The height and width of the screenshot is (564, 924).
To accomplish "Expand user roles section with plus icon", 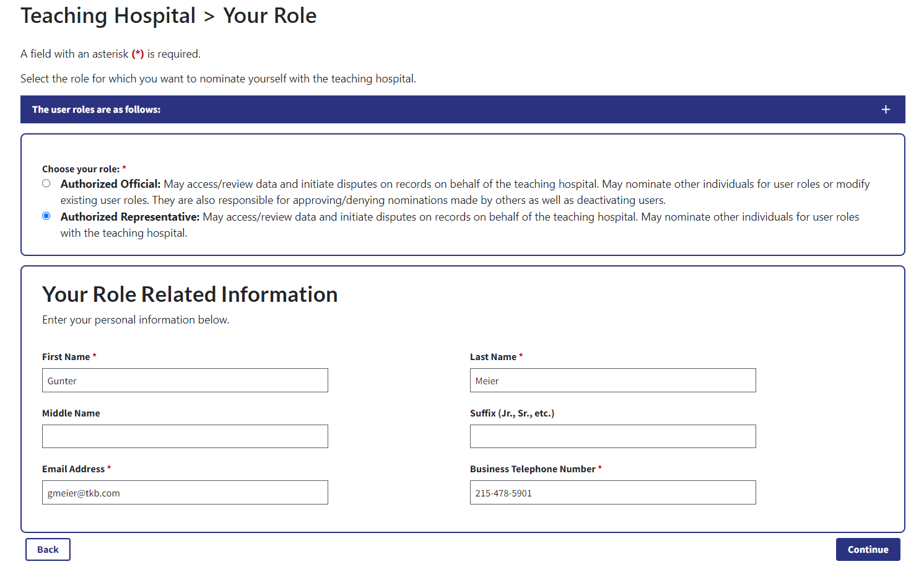I will (886, 110).
